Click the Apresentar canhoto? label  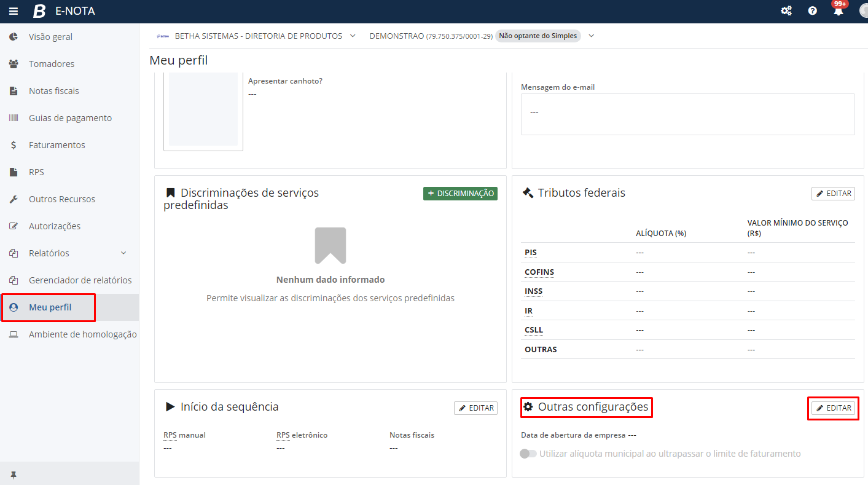coord(285,81)
